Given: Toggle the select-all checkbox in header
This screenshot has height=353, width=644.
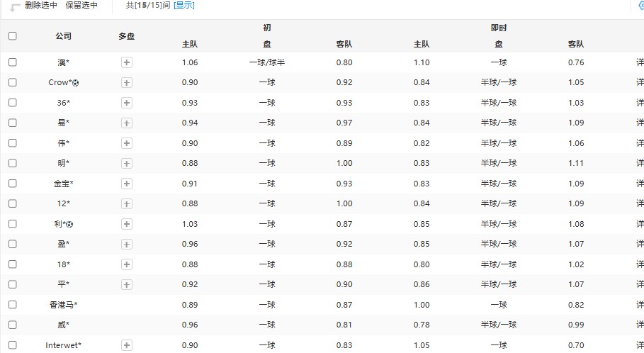Looking at the screenshot, I should 12,36.
